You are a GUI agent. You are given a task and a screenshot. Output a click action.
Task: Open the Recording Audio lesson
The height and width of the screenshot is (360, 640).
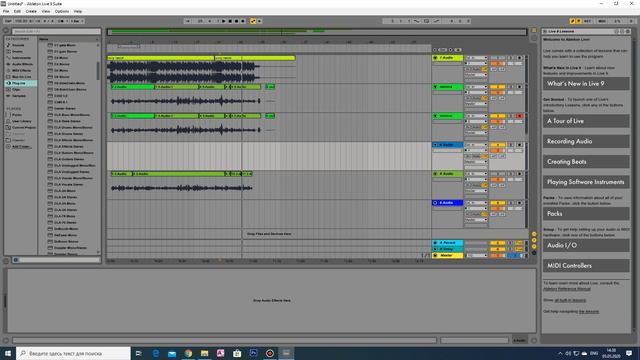coord(586,141)
